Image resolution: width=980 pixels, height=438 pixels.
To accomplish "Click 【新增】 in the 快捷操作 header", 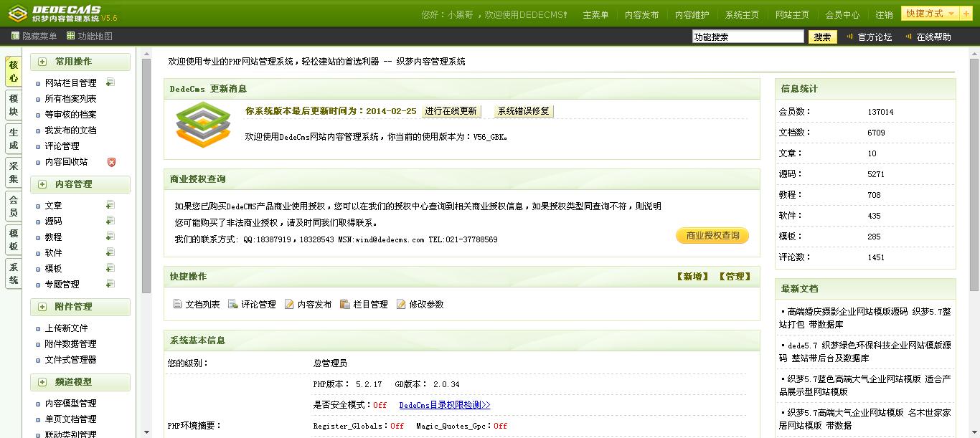I will coord(692,276).
